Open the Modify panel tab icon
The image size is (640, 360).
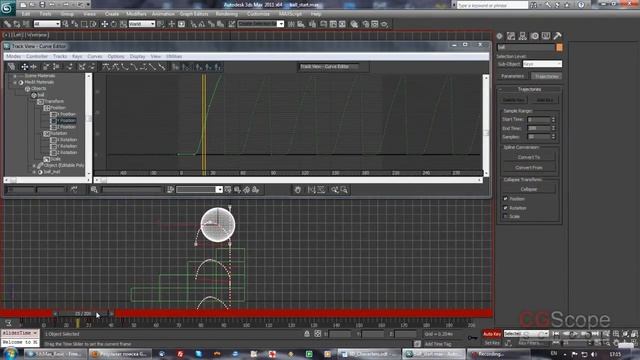click(511, 36)
